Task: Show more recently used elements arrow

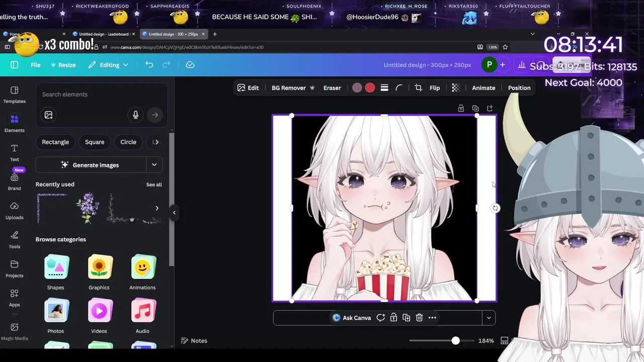Action: (157, 208)
